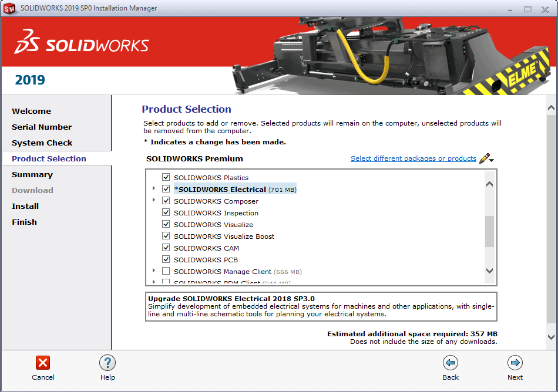The image size is (558, 392).
Task: Expand SOLIDWORKS Composer sub-components
Action: click(154, 200)
